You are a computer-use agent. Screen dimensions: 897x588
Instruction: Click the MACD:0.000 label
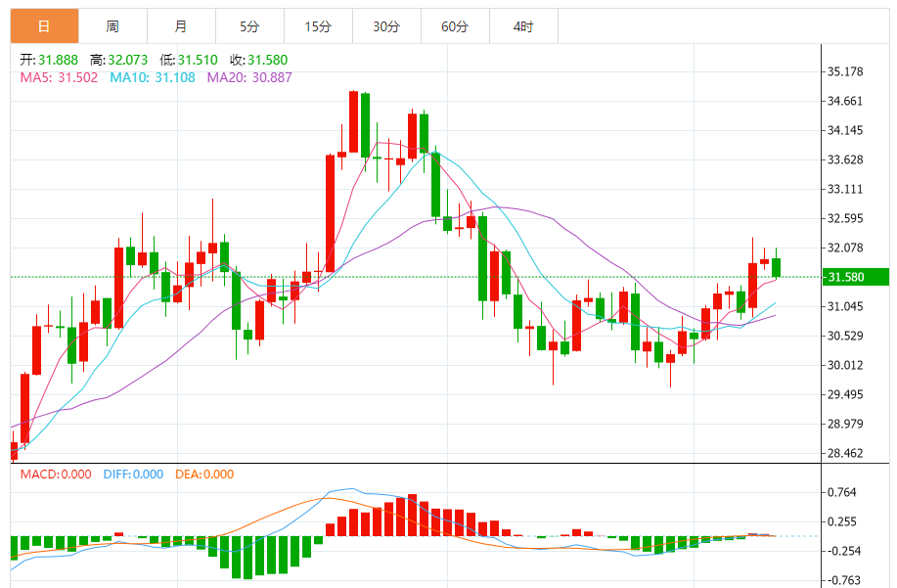coord(56,475)
